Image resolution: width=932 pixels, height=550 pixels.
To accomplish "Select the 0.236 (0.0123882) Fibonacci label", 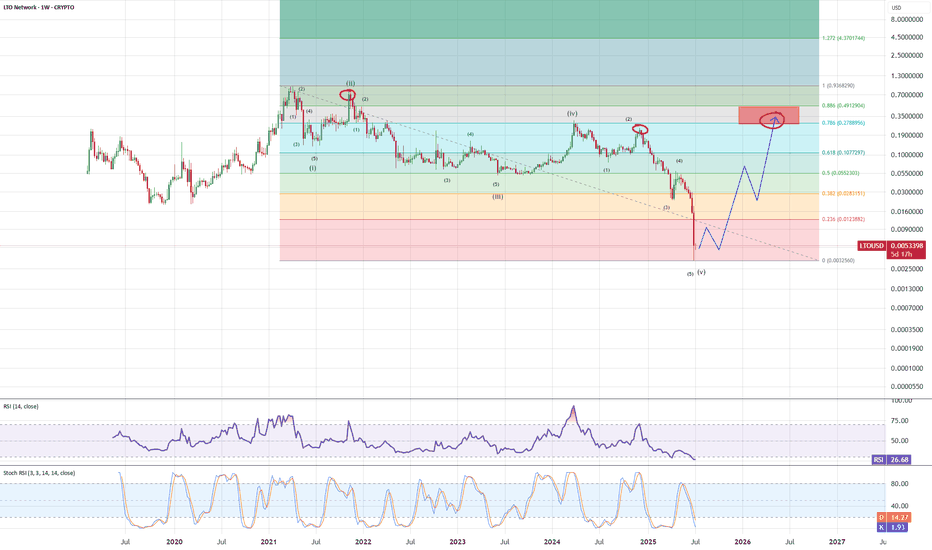I will point(843,219).
